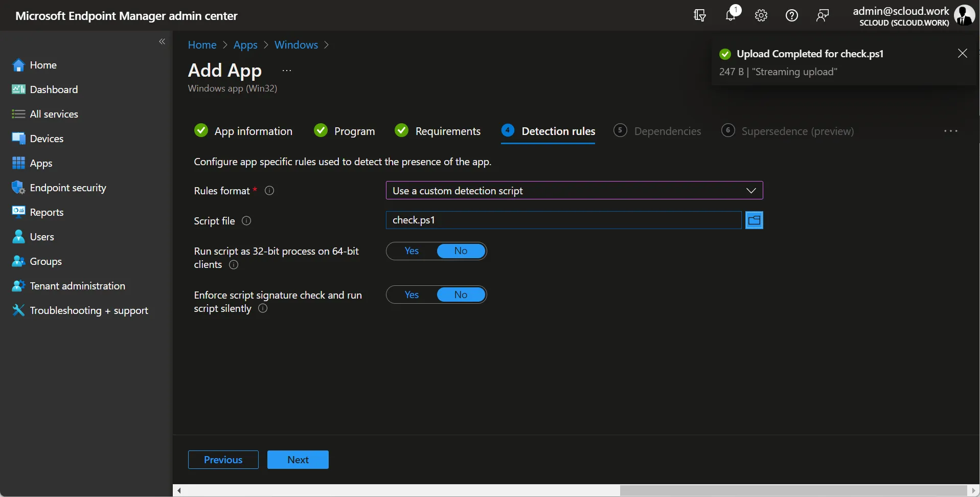The width and height of the screenshot is (980, 497).
Task: Show info for 32-bit process setting
Action: click(234, 265)
